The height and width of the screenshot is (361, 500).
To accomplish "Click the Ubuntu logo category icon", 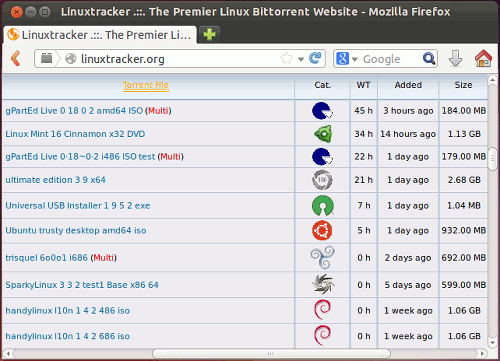I will tap(322, 230).
